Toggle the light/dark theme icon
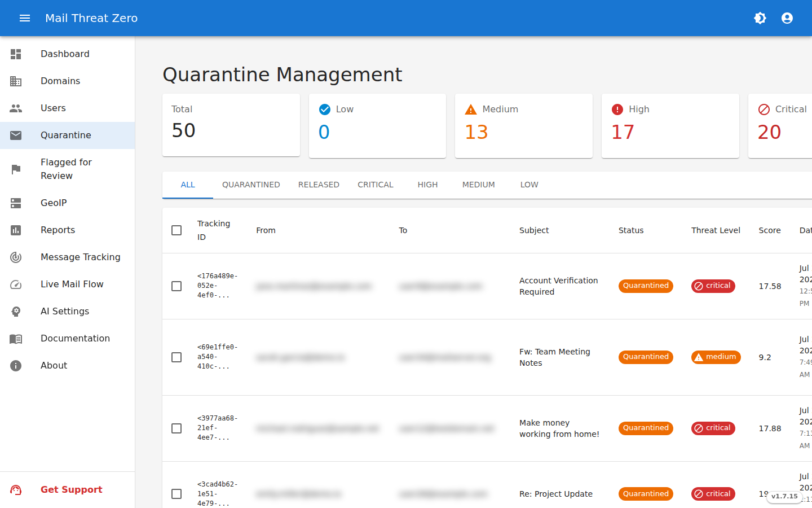Image resolution: width=812 pixels, height=508 pixels. coord(760,18)
